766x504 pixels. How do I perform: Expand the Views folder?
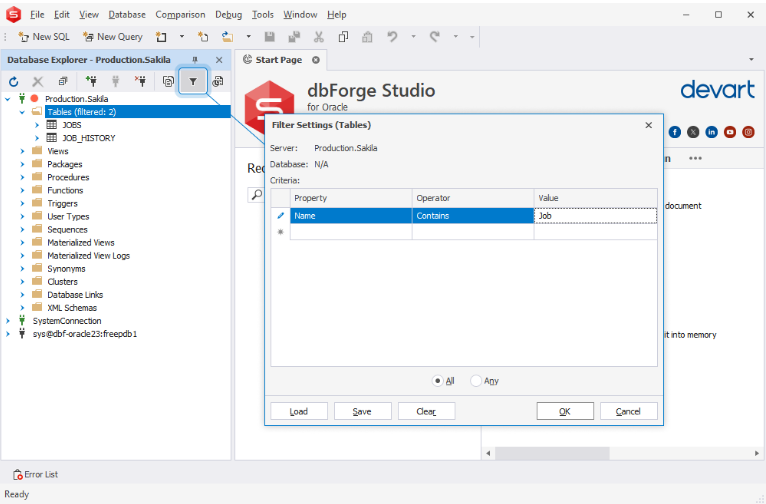coord(22,151)
